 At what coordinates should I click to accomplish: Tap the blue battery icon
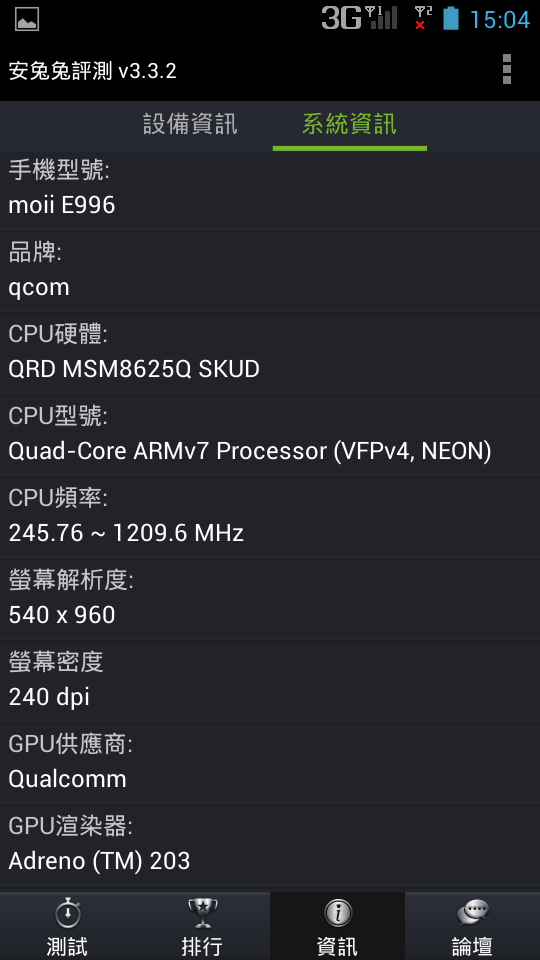[451, 18]
